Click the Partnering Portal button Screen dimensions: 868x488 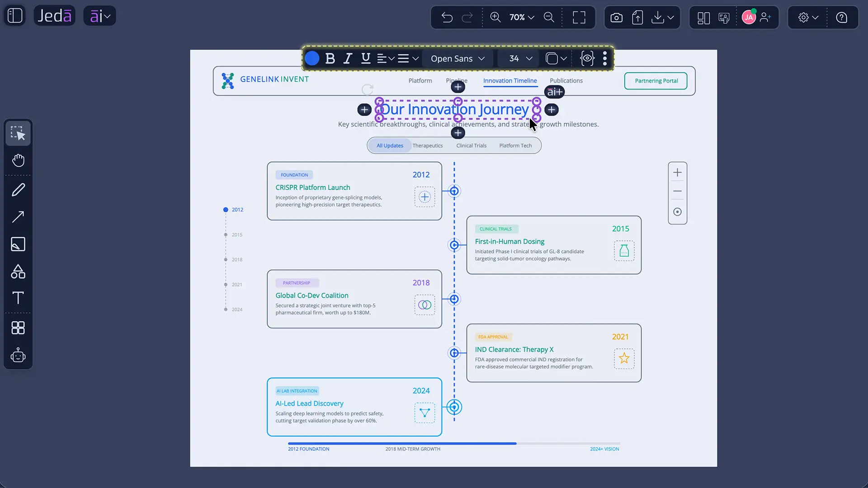(656, 81)
